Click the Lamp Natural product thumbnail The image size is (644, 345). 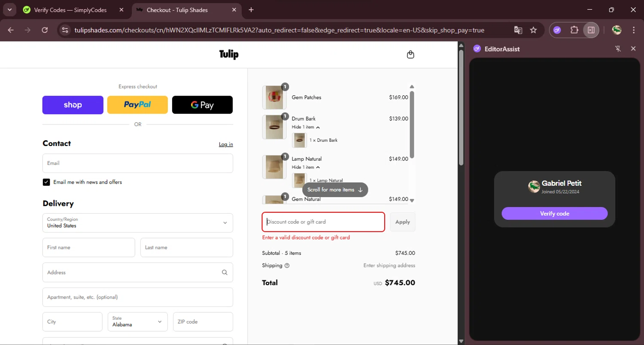pyautogui.click(x=274, y=167)
